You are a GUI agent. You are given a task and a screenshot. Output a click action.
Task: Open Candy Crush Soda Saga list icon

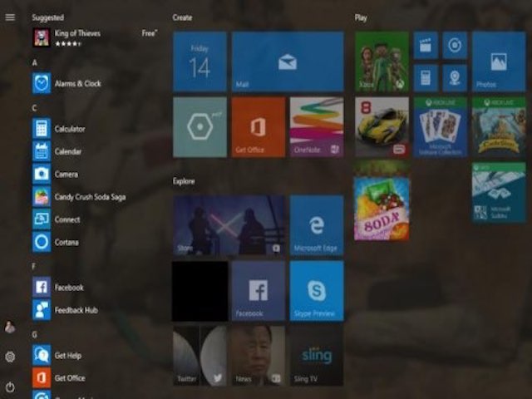pos(42,197)
